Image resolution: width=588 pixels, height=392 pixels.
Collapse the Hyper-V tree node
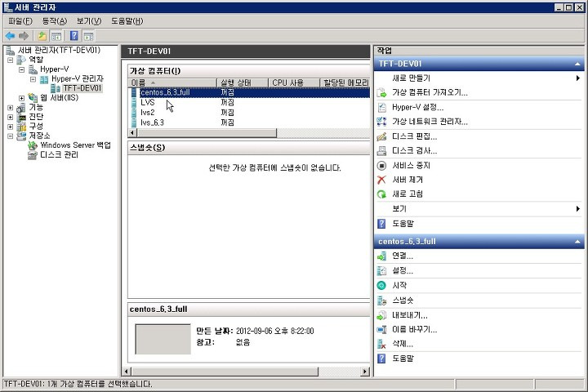pyautogui.click(x=21, y=69)
